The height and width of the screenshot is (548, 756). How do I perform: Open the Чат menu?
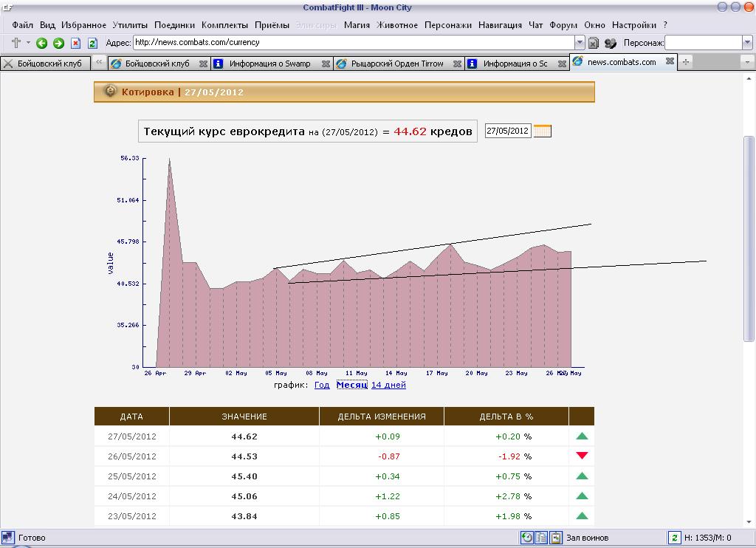pos(536,25)
